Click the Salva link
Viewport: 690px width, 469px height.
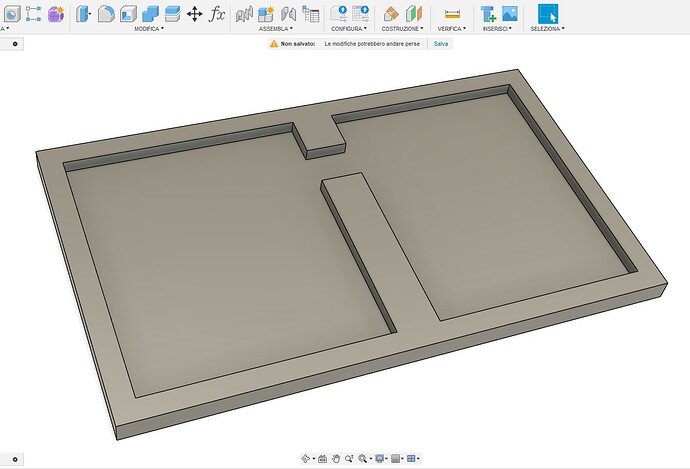tap(440, 44)
